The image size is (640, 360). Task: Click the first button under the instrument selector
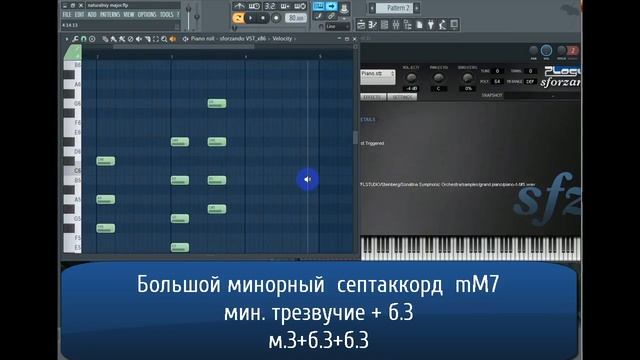click(373, 97)
